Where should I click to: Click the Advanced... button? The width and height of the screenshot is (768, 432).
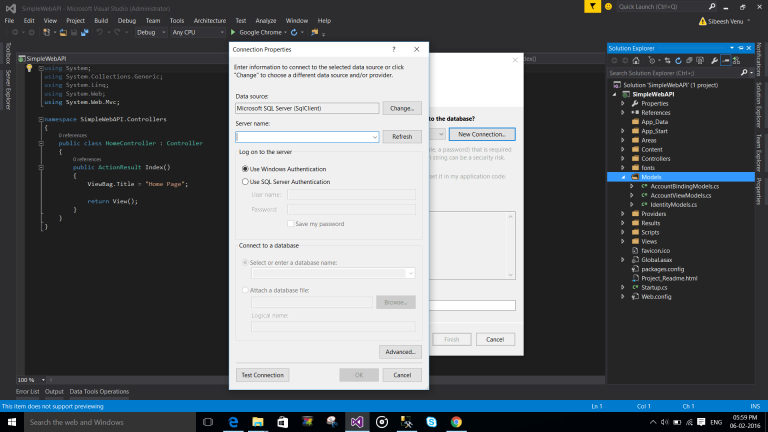coord(400,352)
